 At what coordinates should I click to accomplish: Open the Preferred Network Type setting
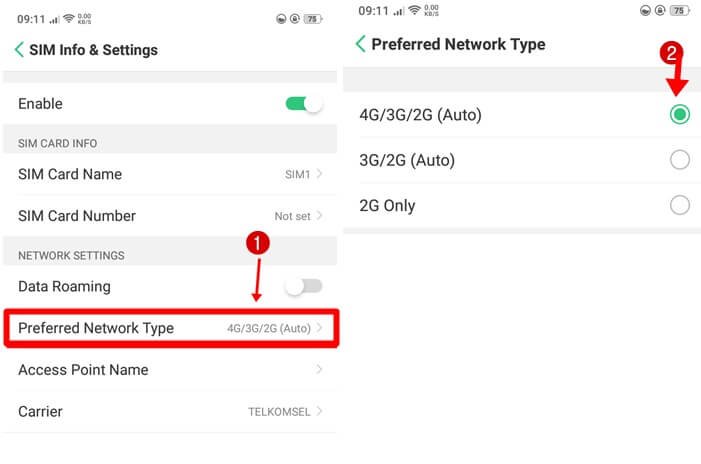pos(172,328)
